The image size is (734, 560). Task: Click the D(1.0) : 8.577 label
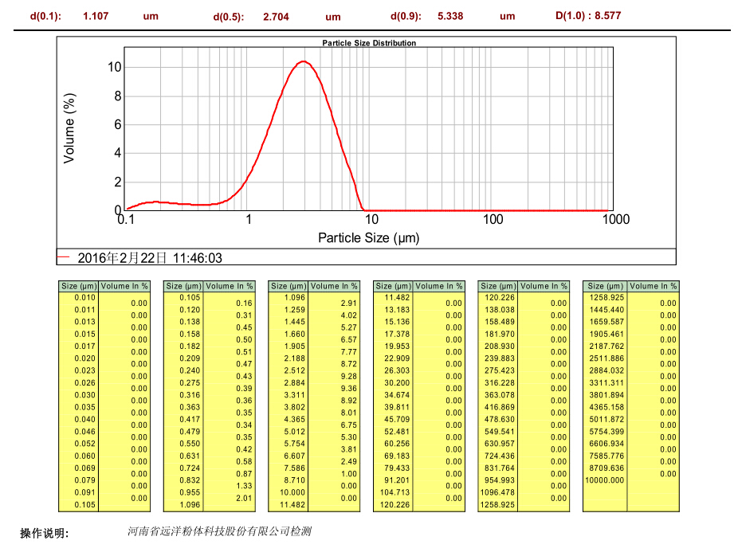click(587, 15)
